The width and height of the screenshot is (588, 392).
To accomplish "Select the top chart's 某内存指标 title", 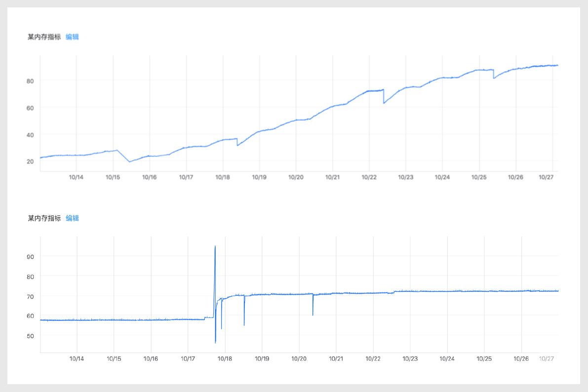I will click(44, 37).
